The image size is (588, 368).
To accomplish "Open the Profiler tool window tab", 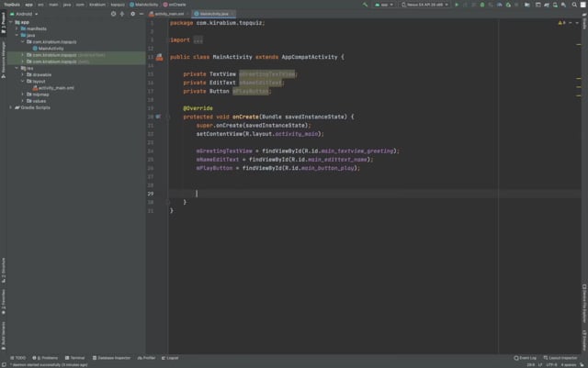I will (147, 358).
